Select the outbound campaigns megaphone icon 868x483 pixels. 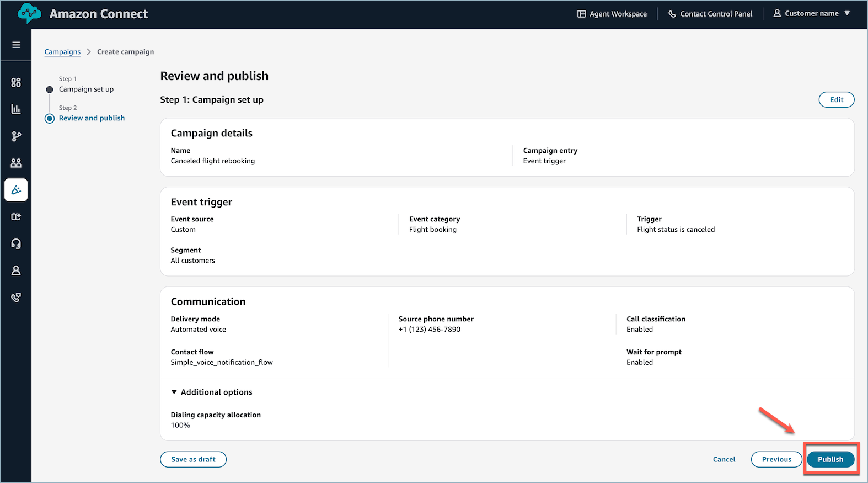16,190
